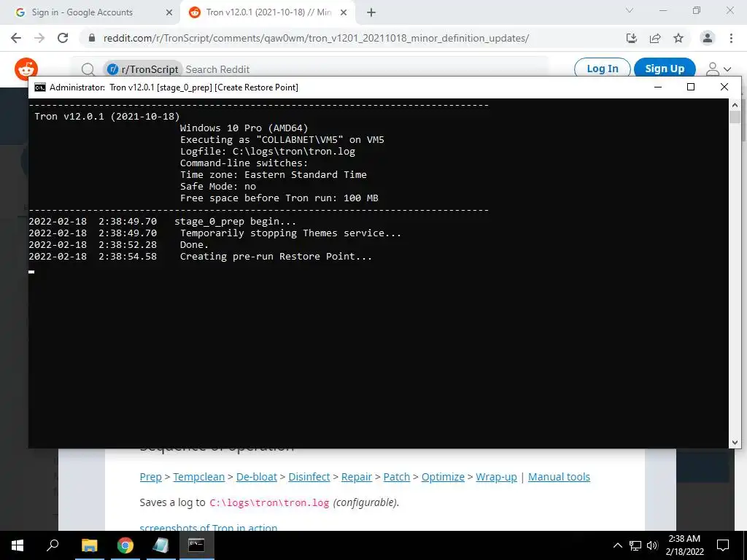Open volume tray icon
The image size is (747, 560).
pyautogui.click(x=652, y=545)
